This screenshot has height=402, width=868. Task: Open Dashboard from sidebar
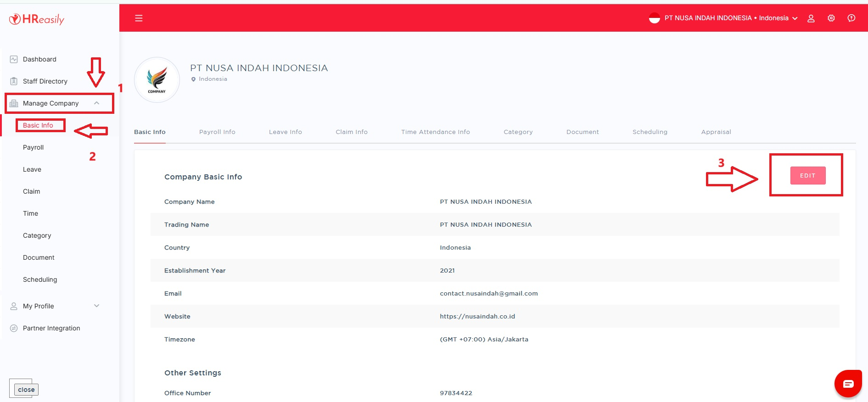[x=39, y=59]
